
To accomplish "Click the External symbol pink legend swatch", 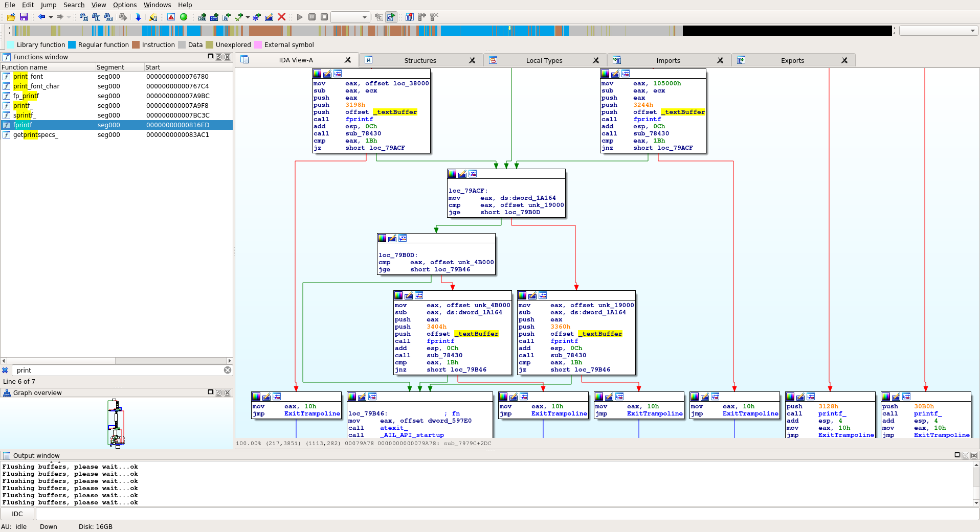I will 258,44.
